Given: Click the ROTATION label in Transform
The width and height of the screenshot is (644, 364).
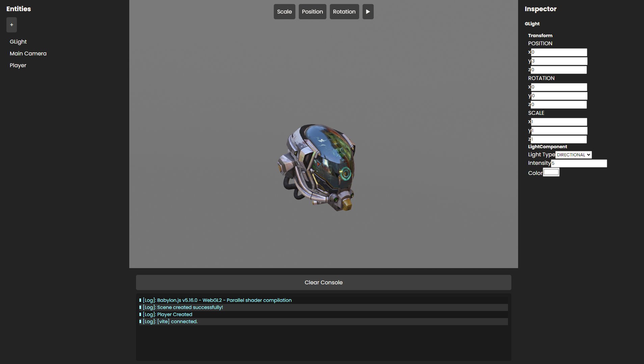Looking at the screenshot, I should point(541,78).
